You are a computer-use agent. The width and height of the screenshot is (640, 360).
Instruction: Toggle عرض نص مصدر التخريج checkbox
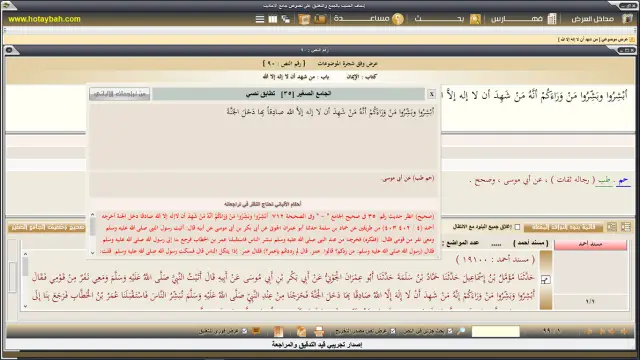(x=393, y=331)
